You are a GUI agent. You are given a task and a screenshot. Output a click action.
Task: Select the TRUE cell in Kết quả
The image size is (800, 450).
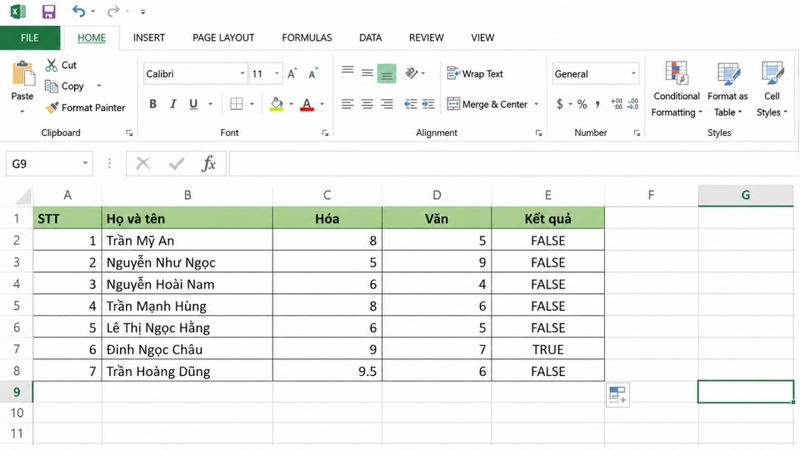(548, 349)
